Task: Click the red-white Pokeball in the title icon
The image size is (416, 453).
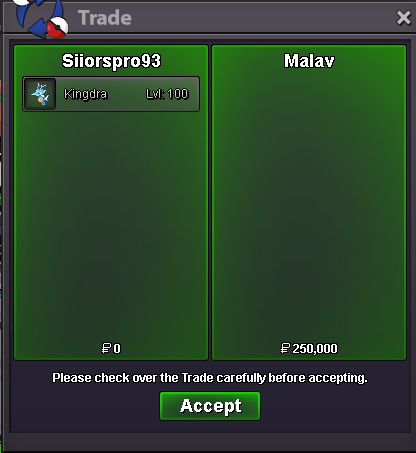Action: click(57, 27)
